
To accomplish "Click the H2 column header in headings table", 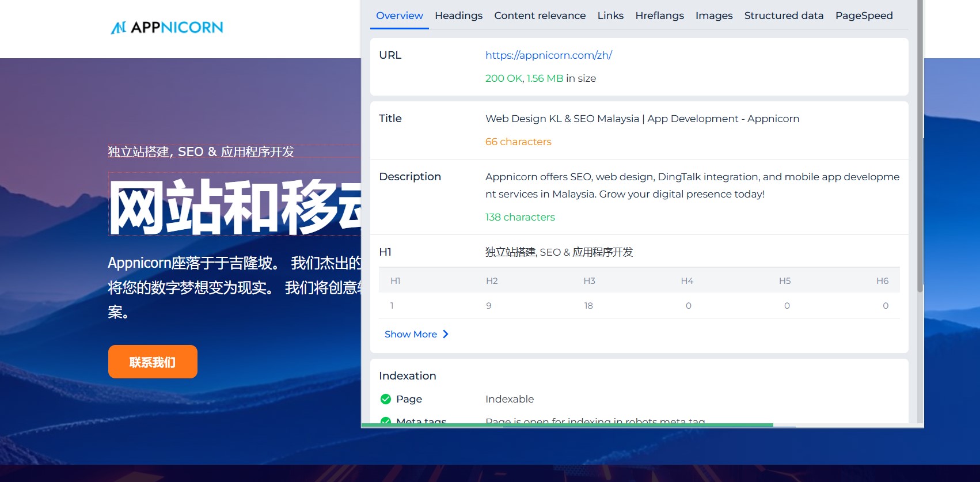I will click(x=492, y=281).
